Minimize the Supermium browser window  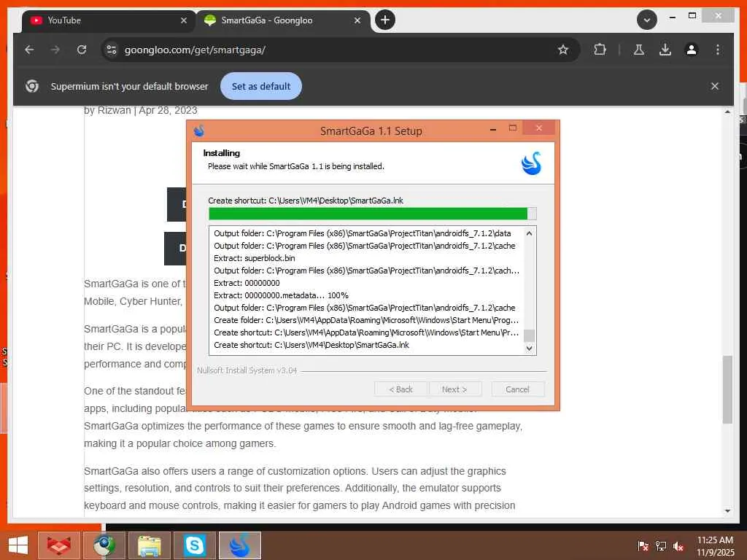(672, 17)
